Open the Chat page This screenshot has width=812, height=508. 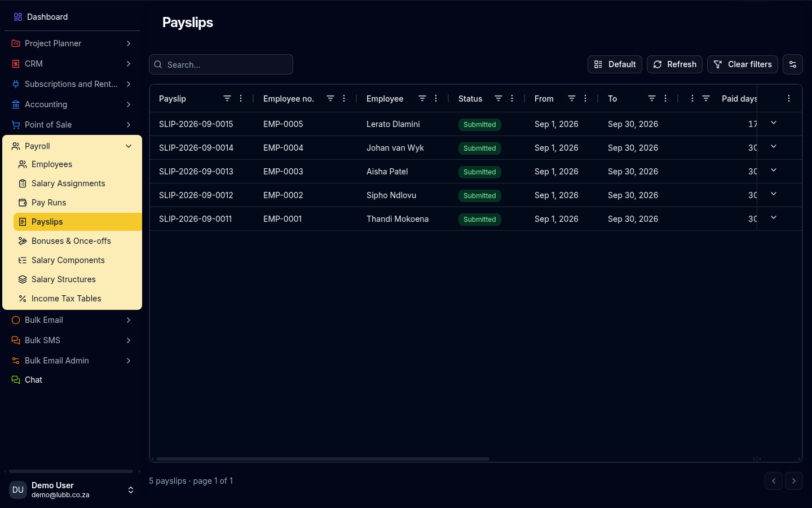[x=72, y=380]
